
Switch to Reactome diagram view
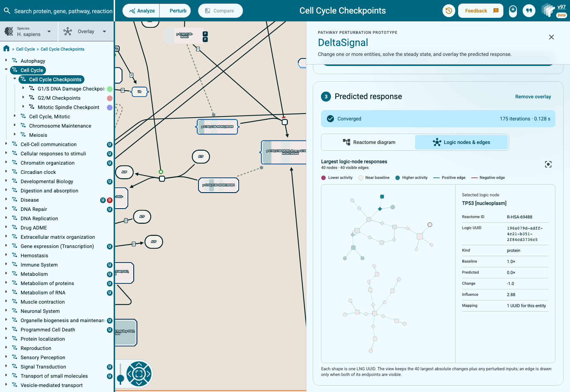[x=369, y=142]
